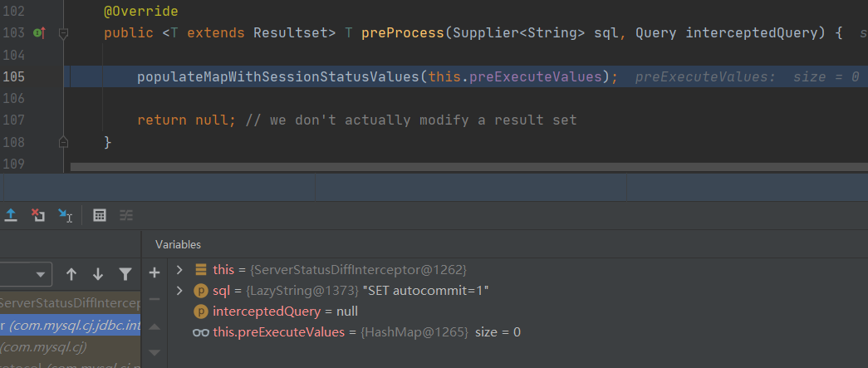Click the Trace Current Stream Chain icon
The width and height of the screenshot is (868, 368).
pos(126,215)
